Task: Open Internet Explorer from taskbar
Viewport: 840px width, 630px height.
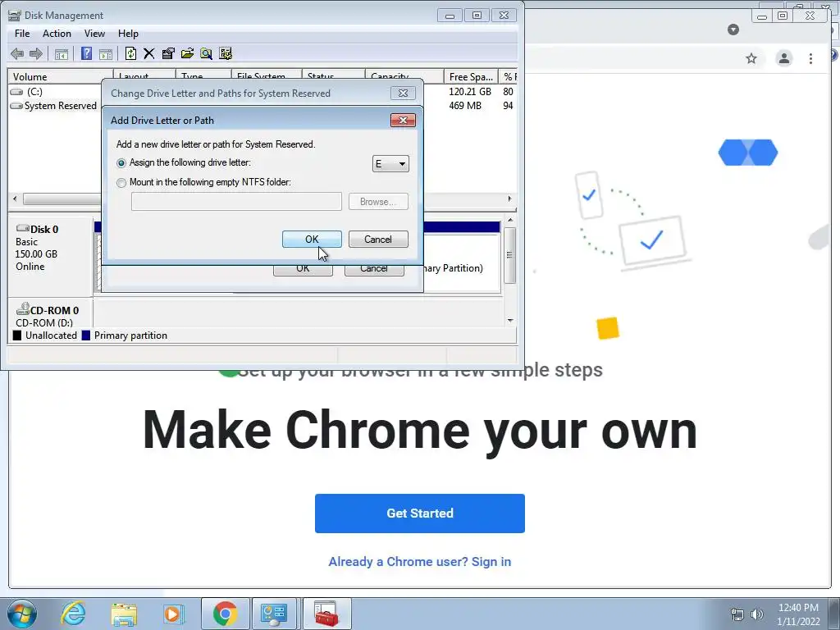Action: [x=73, y=614]
